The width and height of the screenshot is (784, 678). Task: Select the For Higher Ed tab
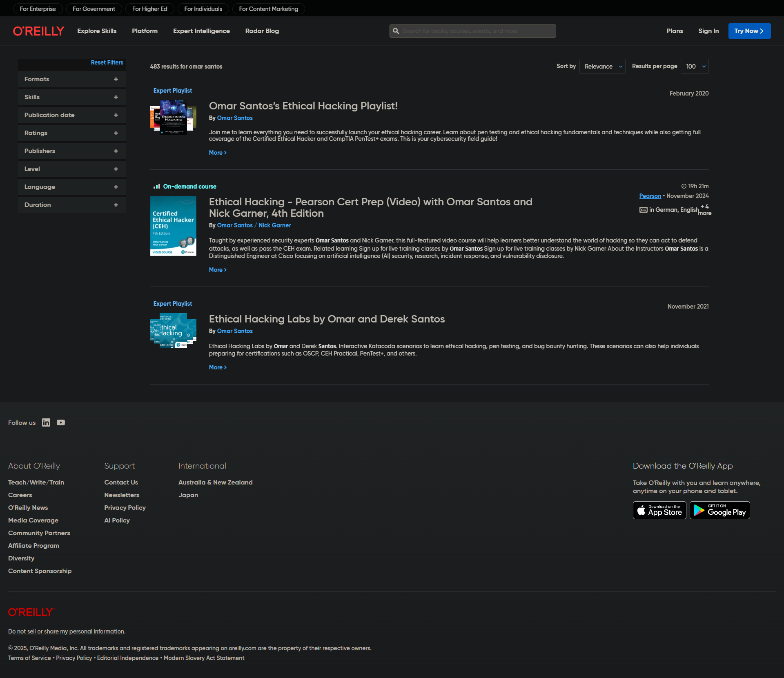[150, 9]
